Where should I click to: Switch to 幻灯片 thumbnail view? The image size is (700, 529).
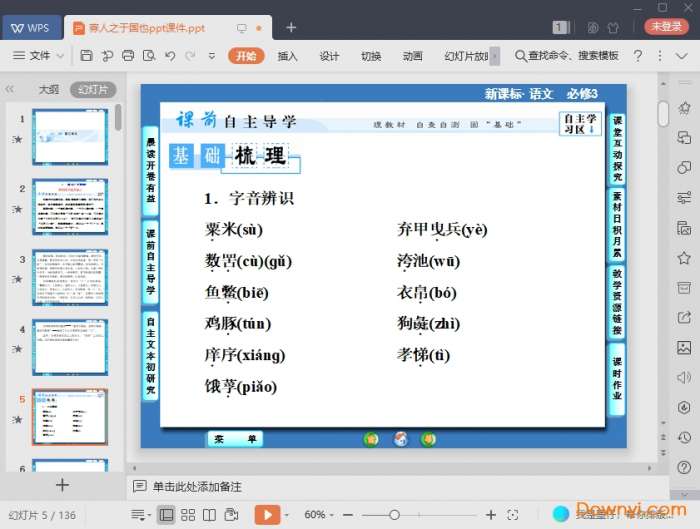(x=93, y=90)
